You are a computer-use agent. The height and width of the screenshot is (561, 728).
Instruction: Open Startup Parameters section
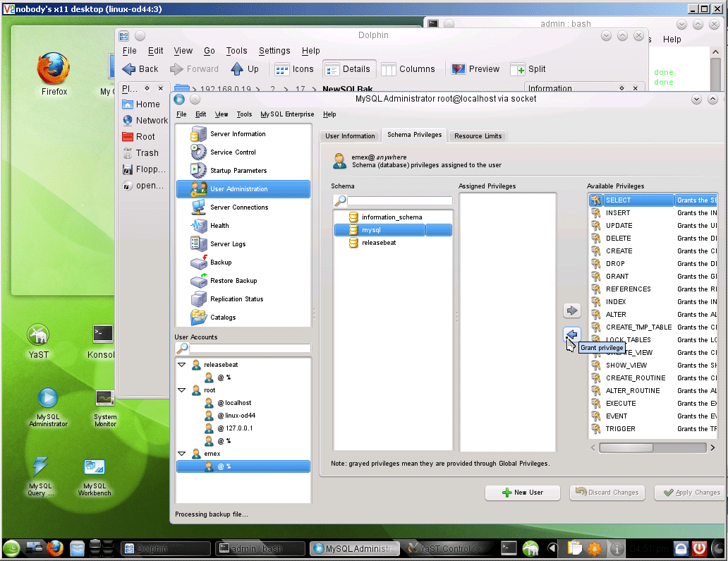pos(243,171)
